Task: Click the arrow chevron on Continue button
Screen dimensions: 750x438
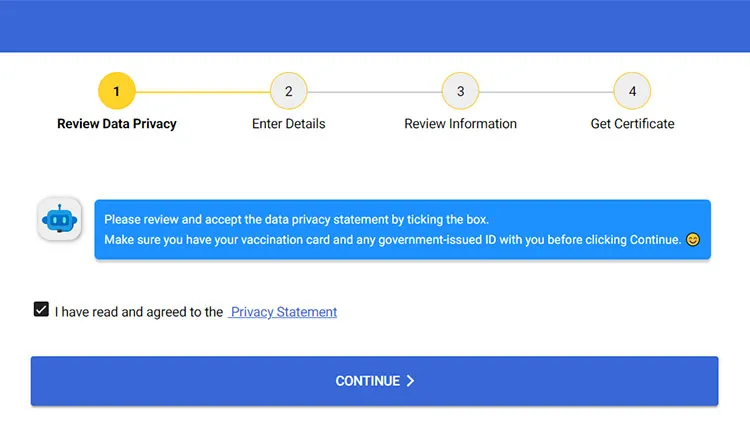Action: pos(410,381)
